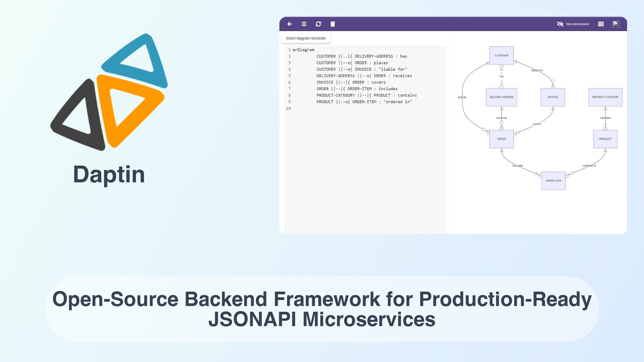The width and height of the screenshot is (644, 362).
Task: Click the trash delete icon
Action: click(x=333, y=24)
